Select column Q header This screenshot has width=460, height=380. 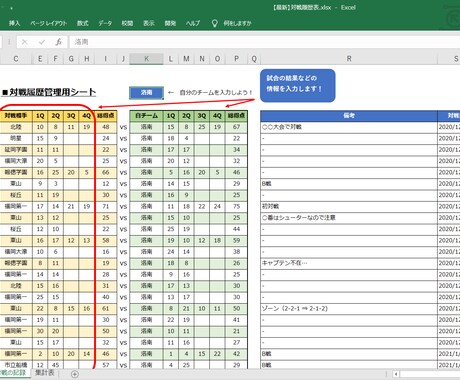(254, 59)
